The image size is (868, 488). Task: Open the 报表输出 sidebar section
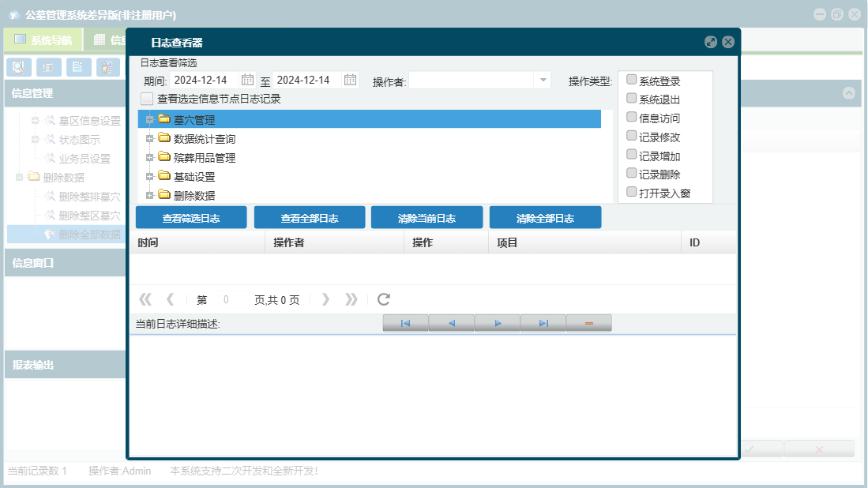pos(66,365)
